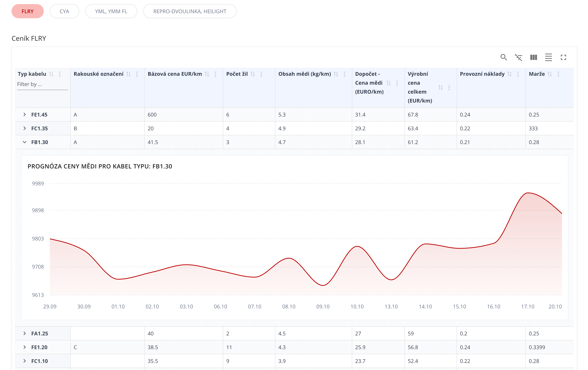
Task: Select the FLRY category pill
Action: pos(27,11)
